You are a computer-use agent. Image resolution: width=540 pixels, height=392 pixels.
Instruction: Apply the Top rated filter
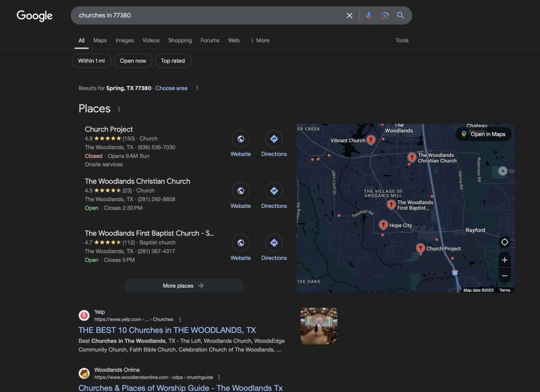[172, 60]
